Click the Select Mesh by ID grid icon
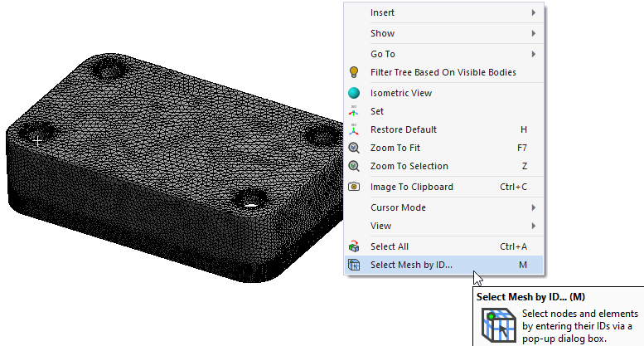The image size is (644, 346). [354, 265]
